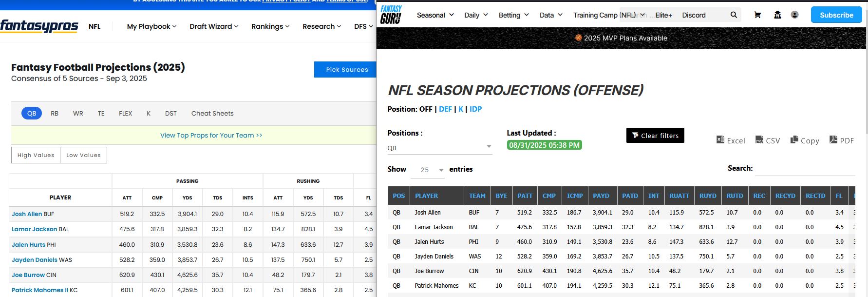Sort Fantasy Guru table by TEAM column

(477, 196)
